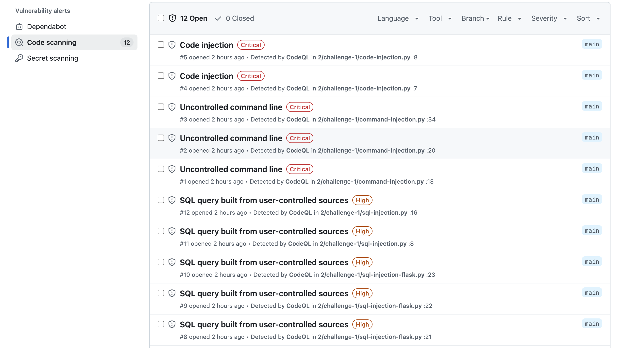
Task: Click shield icon next to 12 Open
Action: tap(172, 18)
